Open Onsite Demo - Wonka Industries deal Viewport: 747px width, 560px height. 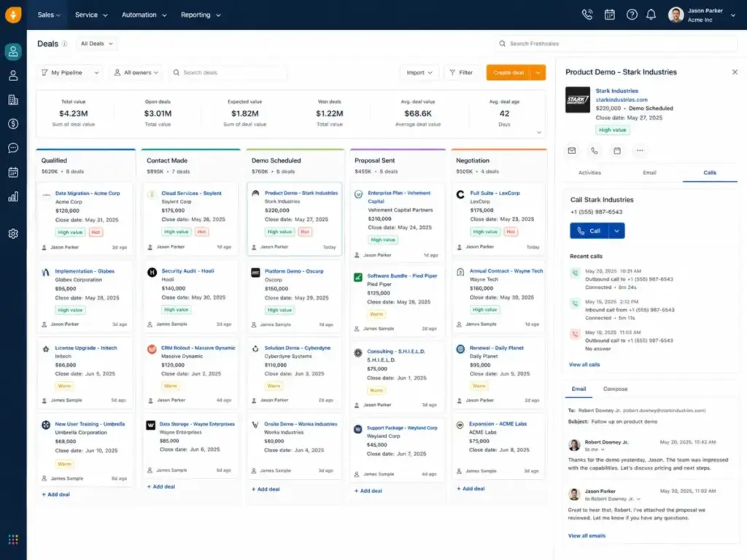(x=300, y=424)
